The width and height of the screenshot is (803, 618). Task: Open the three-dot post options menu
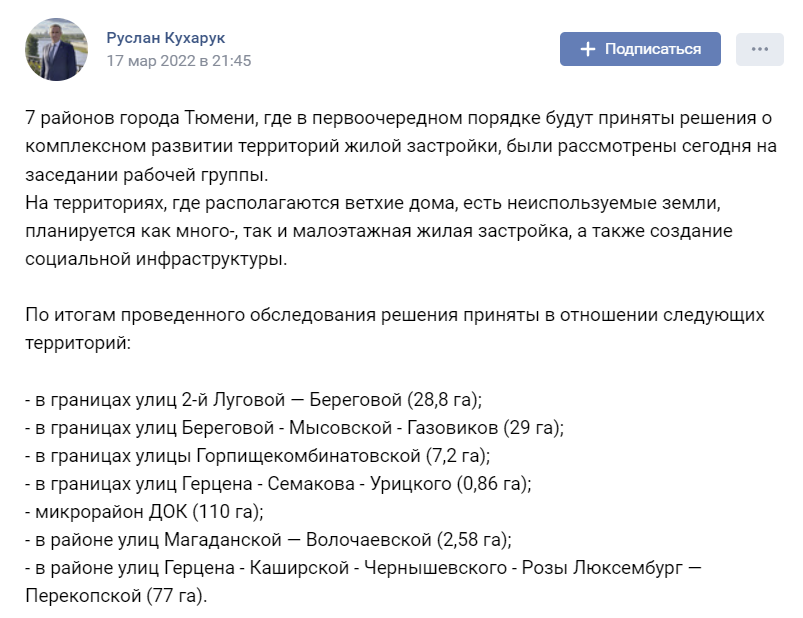pos(759,49)
